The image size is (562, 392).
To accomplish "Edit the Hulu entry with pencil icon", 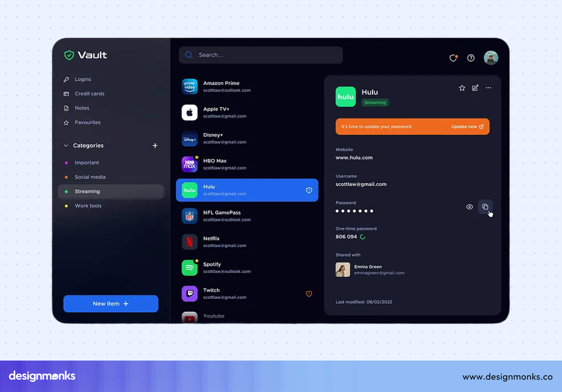I will (x=475, y=88).
